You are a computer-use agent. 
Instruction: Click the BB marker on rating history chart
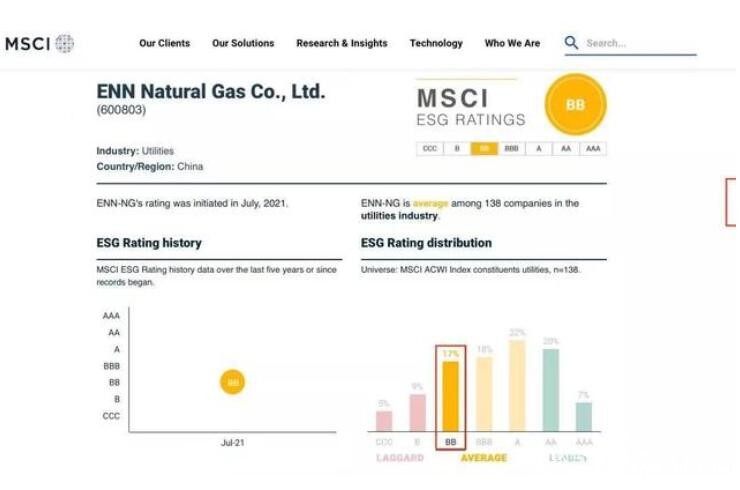[x=232, y=382]
